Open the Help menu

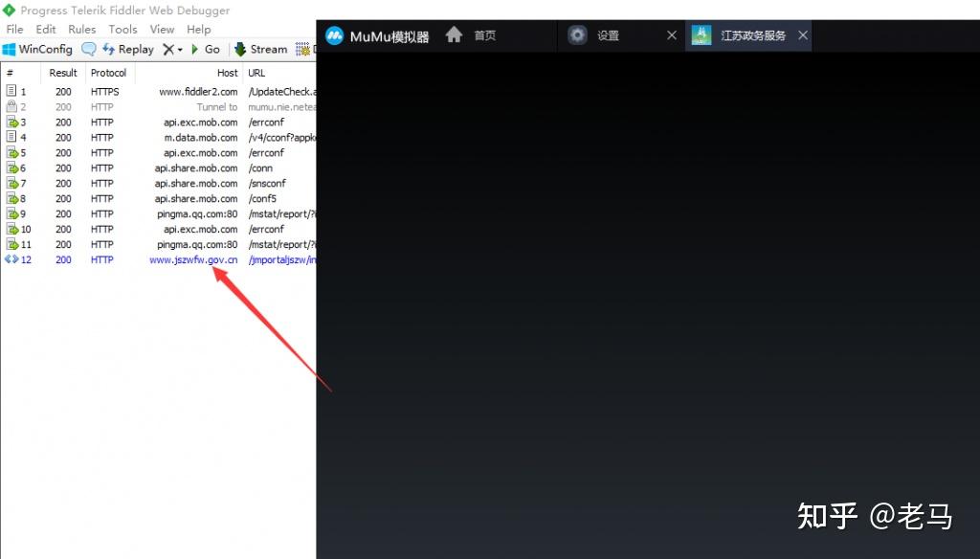198,30
